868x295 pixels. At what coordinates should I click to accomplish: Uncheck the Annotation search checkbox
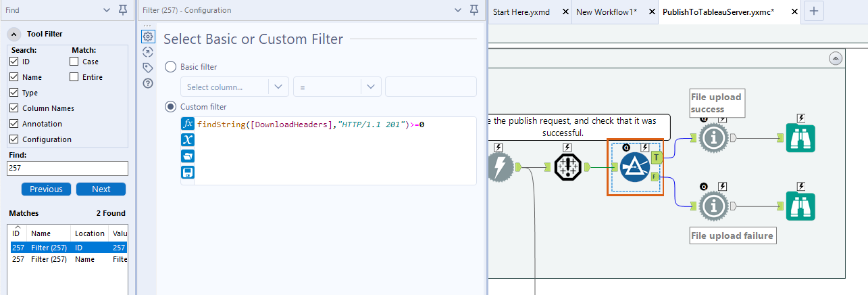click(x=14, y=124)
